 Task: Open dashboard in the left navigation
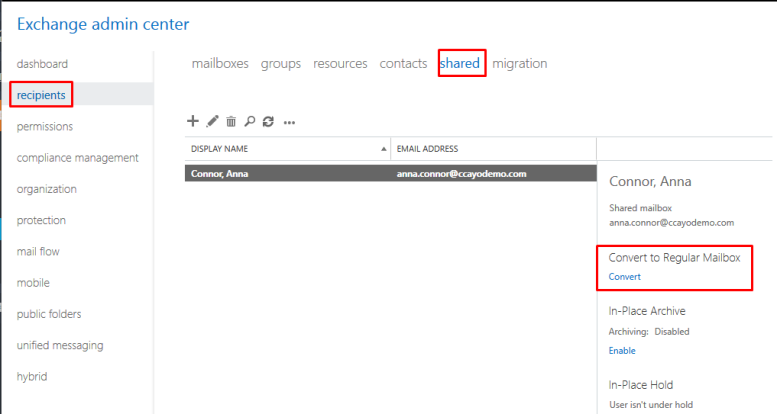point(42,64)
